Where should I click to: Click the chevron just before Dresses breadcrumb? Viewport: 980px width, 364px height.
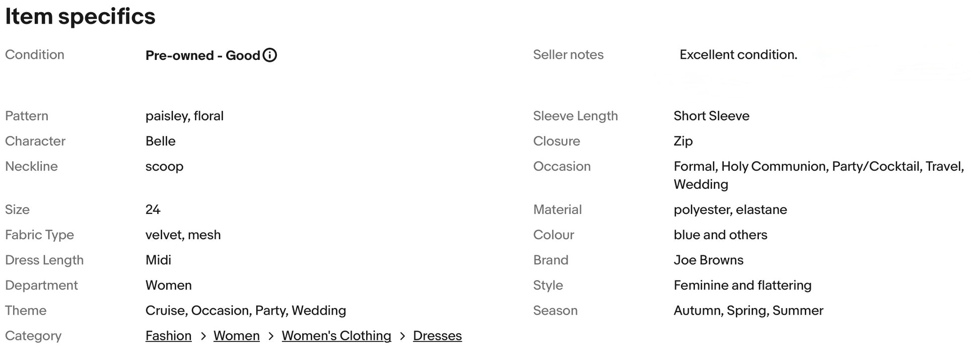coord(402,336)
